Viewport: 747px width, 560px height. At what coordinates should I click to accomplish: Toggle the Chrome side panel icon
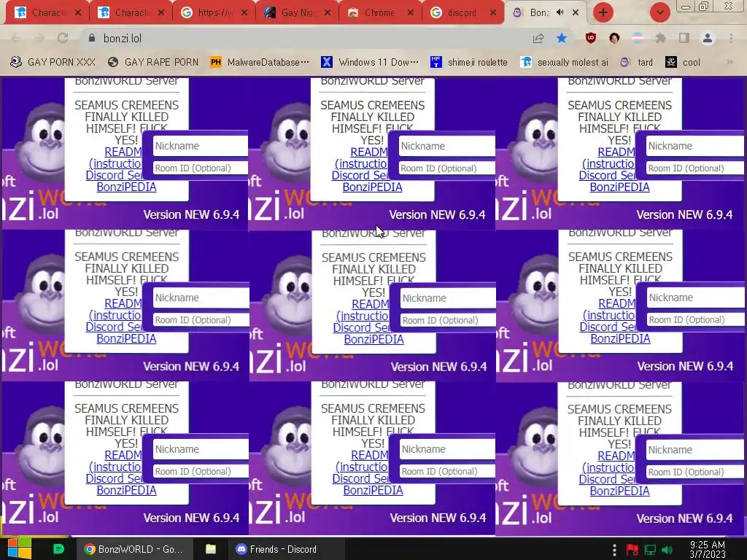tap(684, 38)
